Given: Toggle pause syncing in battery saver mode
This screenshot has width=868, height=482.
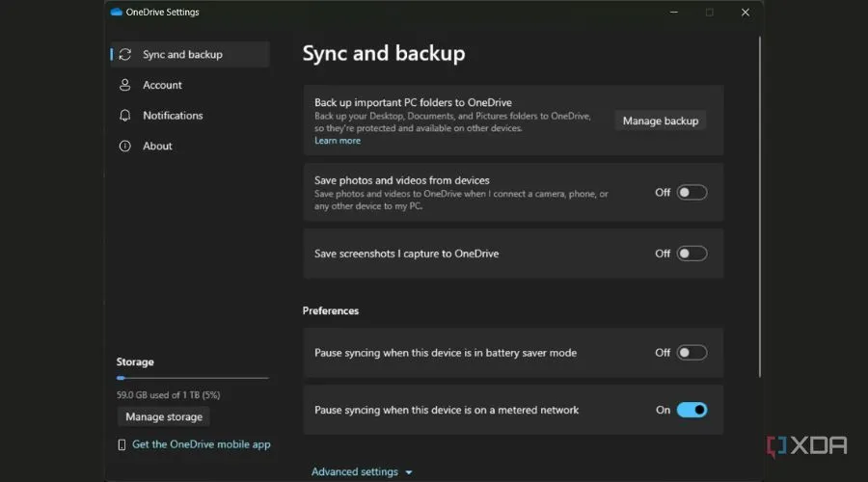Looking at the screenshot, I should pos(692,353).
